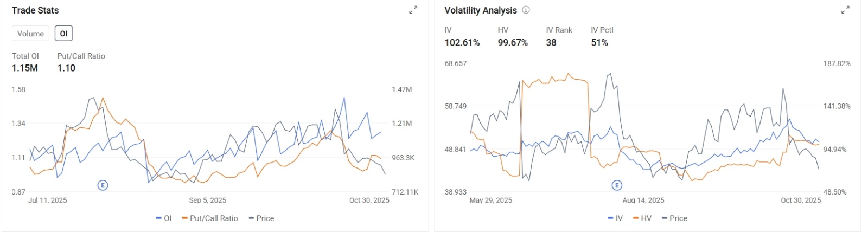Click the IV value 102.61%
This screenshot has width=868, height=233.
click(x=462, y=43)
